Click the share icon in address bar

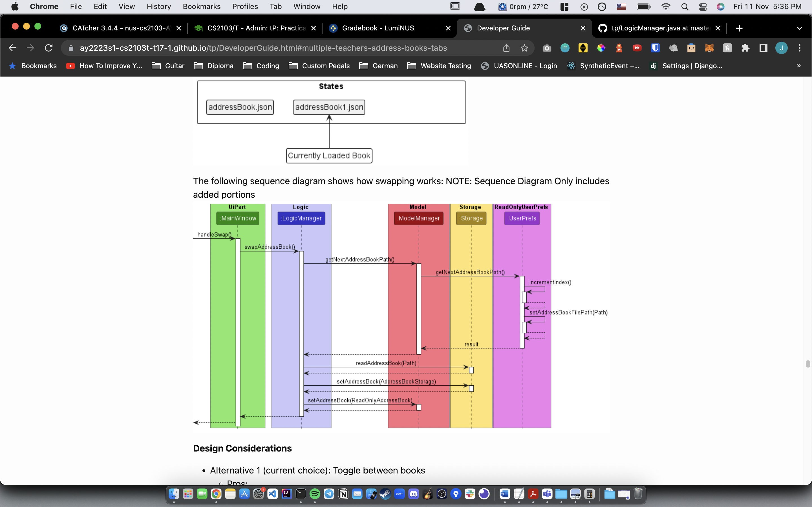point(506,48)
